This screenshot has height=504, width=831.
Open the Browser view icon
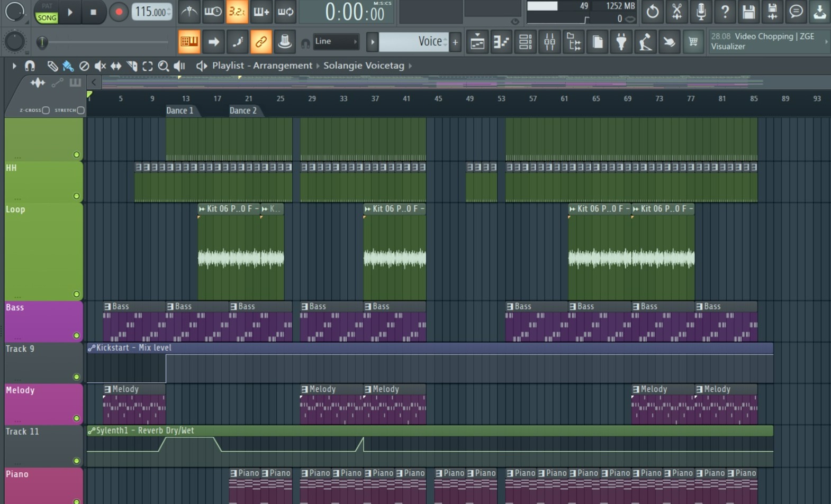pyautogui.click(x=573, y=42)
